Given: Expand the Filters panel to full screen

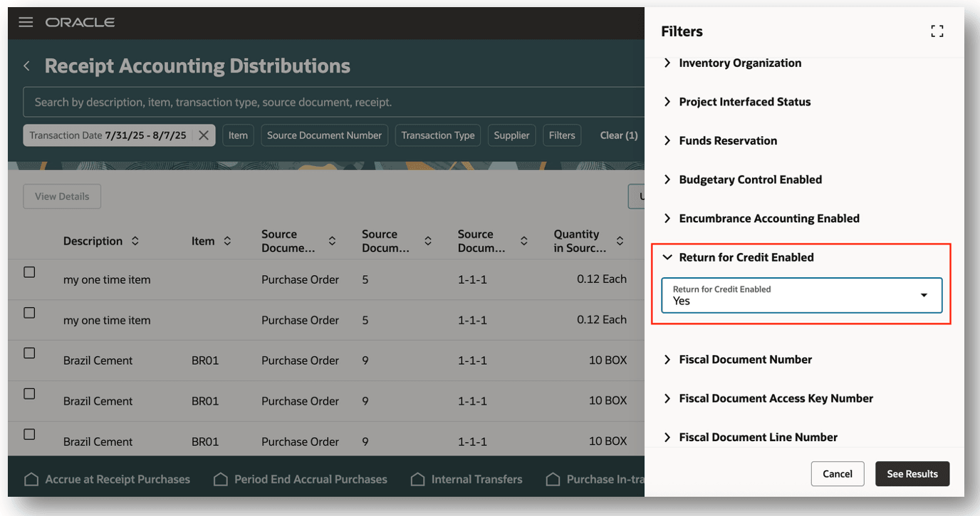Looking at the screenshot, I should [937, 31].
